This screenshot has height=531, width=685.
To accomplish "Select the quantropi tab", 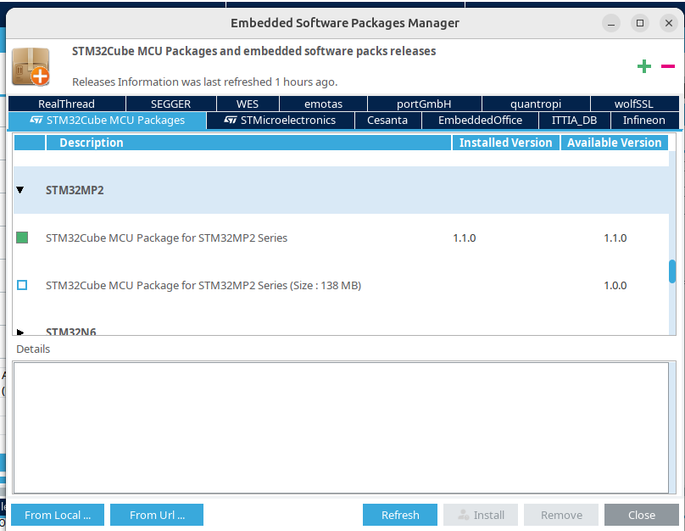I will click(536, 104).
